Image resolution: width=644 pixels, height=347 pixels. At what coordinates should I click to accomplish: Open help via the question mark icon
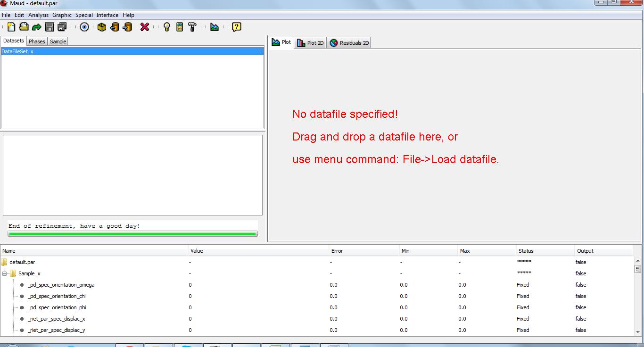[236, 27]
